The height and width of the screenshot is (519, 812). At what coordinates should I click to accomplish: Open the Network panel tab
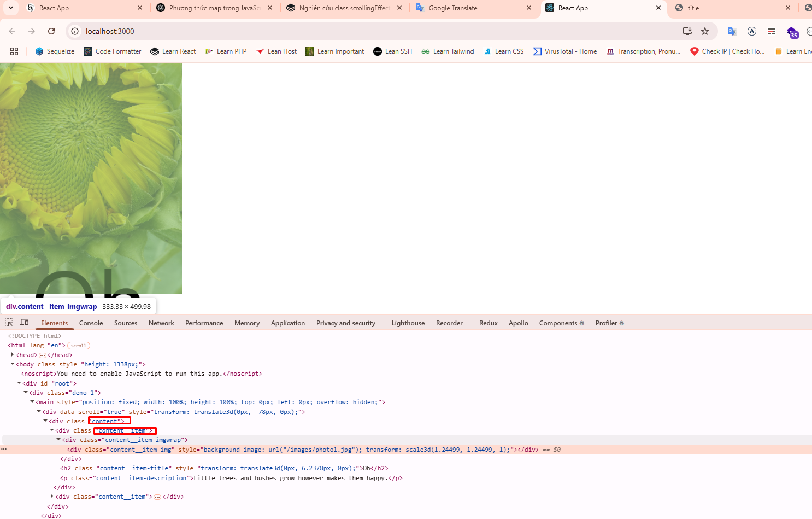point(161,323)
